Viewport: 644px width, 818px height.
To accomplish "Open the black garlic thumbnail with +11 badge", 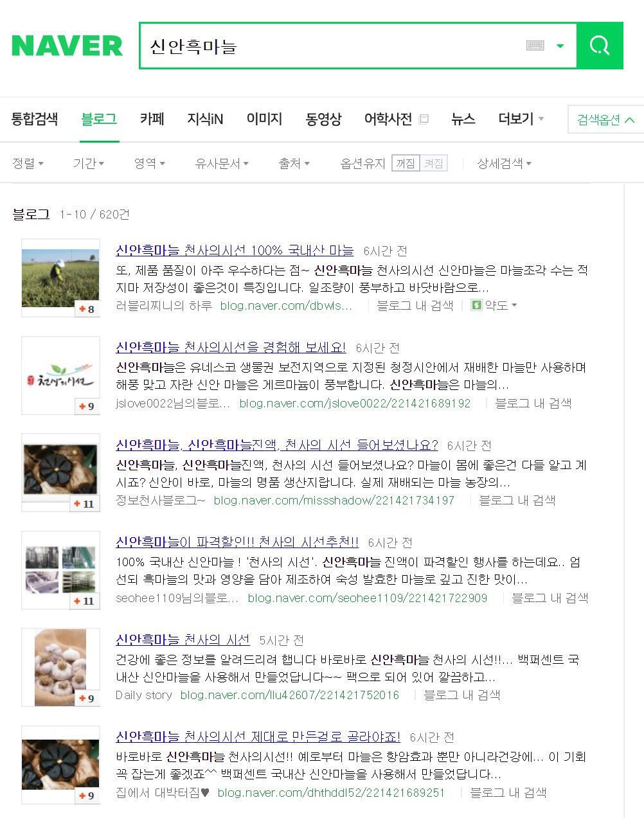I will pos(60,472).
